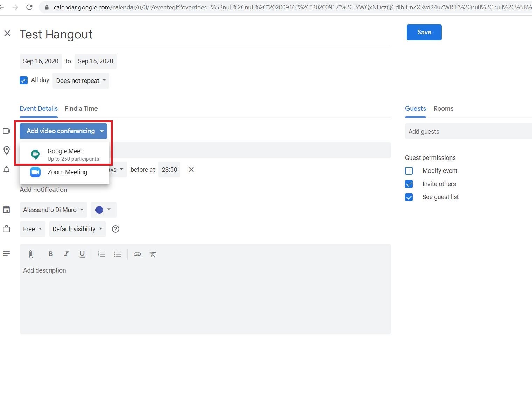Click the Add guests field
This screenshot has width=532, height=408.
tap(468, 132)
